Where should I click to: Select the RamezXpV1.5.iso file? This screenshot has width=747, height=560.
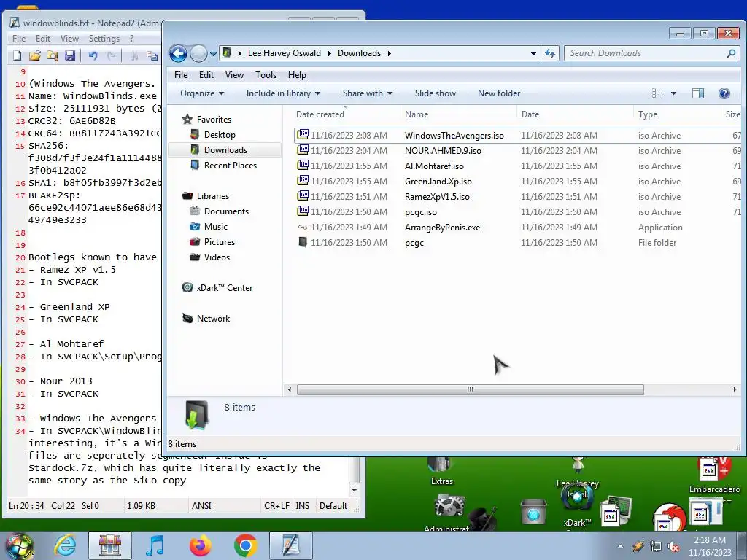point(437,197)
